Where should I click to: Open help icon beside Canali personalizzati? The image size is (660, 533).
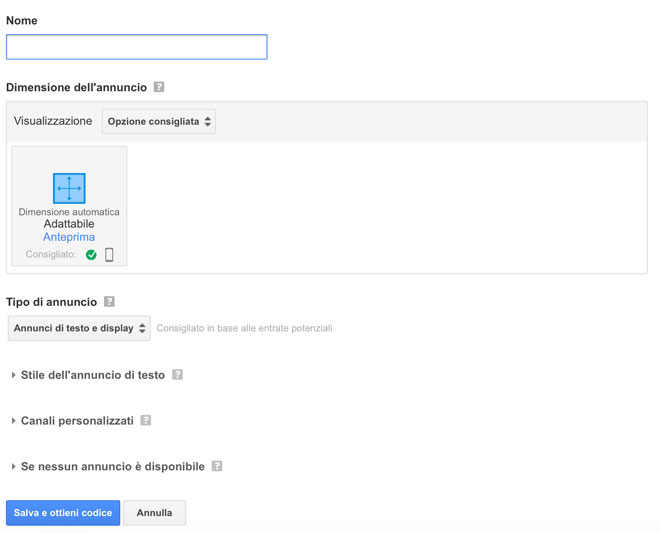[x=145, y=421]
